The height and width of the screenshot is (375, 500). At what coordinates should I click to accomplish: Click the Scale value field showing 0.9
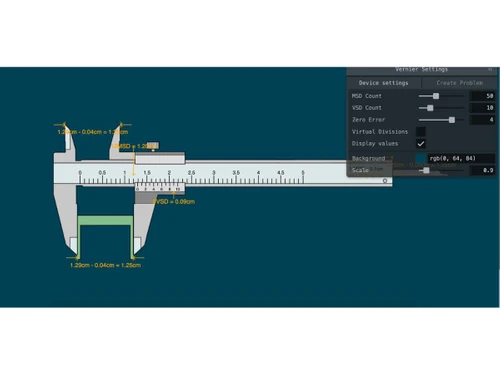pos(482,170)
